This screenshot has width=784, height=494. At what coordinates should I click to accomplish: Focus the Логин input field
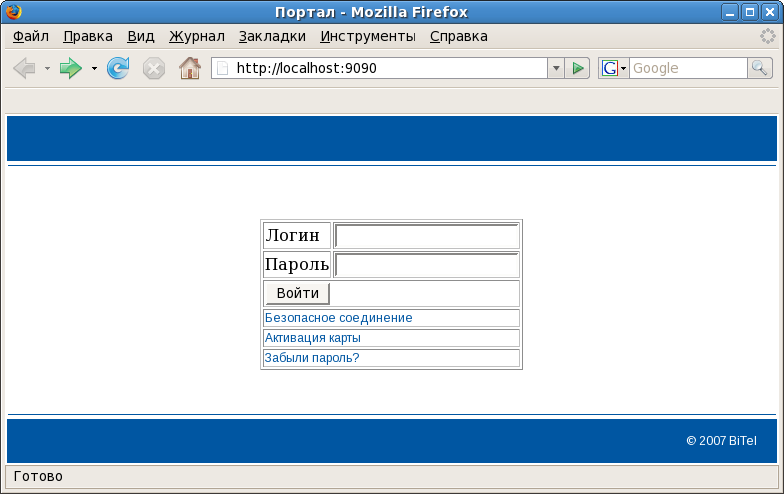pyautogui.click(x=426, y=236)
